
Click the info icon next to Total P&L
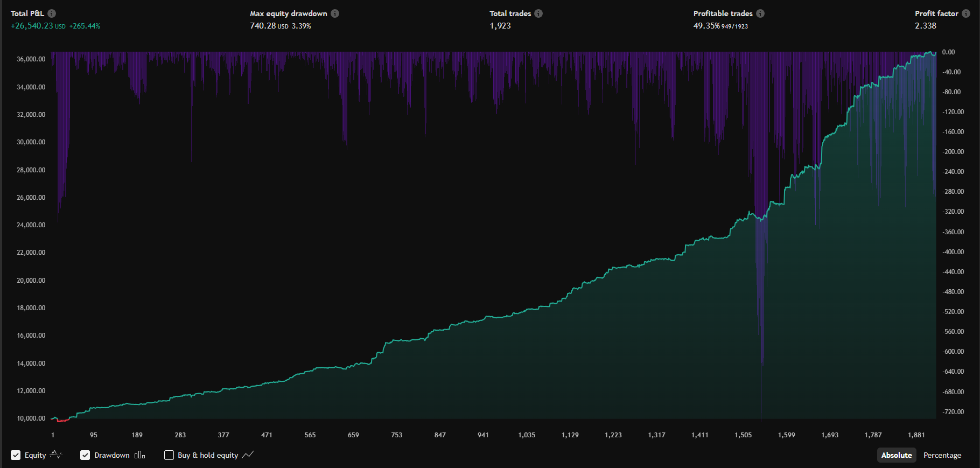pos(52,13)
